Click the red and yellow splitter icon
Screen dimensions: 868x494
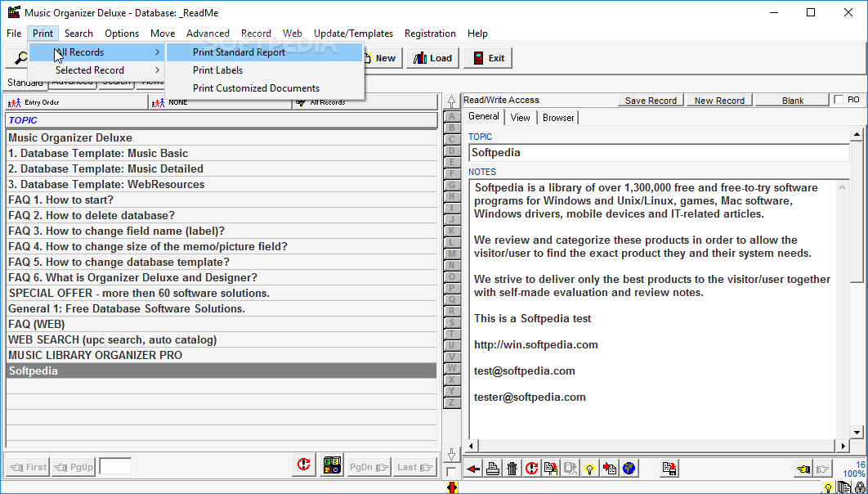tap(452, 487)
